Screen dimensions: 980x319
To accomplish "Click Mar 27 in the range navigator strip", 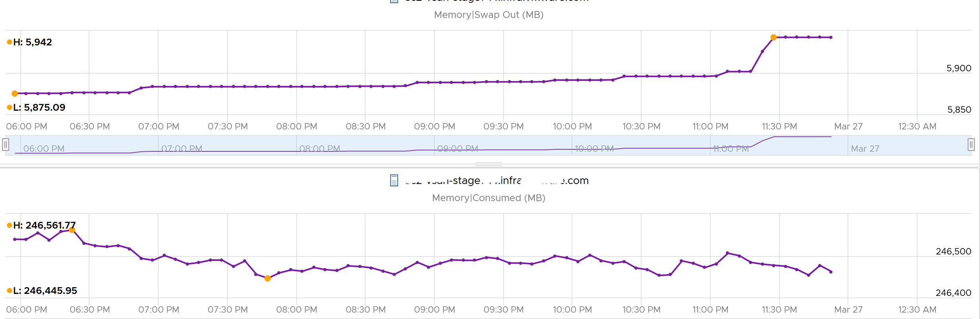I will [x=865, y=149].
